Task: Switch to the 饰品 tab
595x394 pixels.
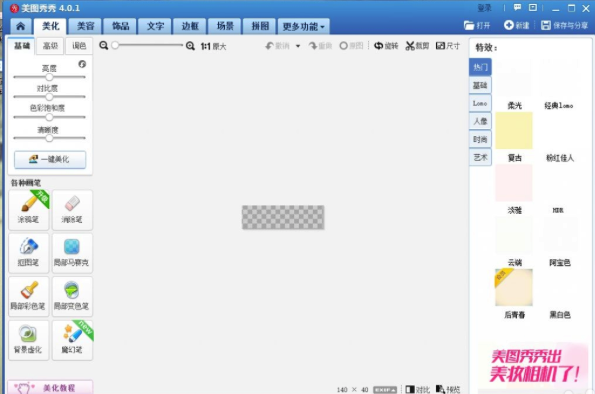Action: [120, 26]
